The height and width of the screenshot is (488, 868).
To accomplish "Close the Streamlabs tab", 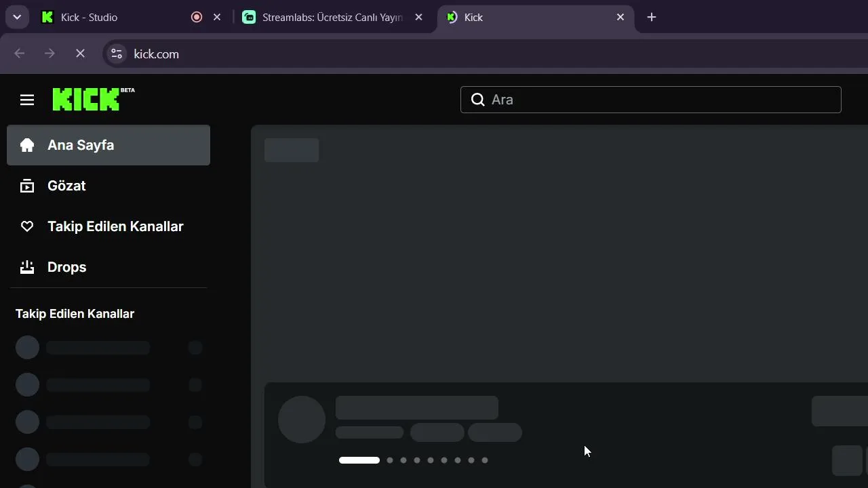I will [x=419, y=17].
